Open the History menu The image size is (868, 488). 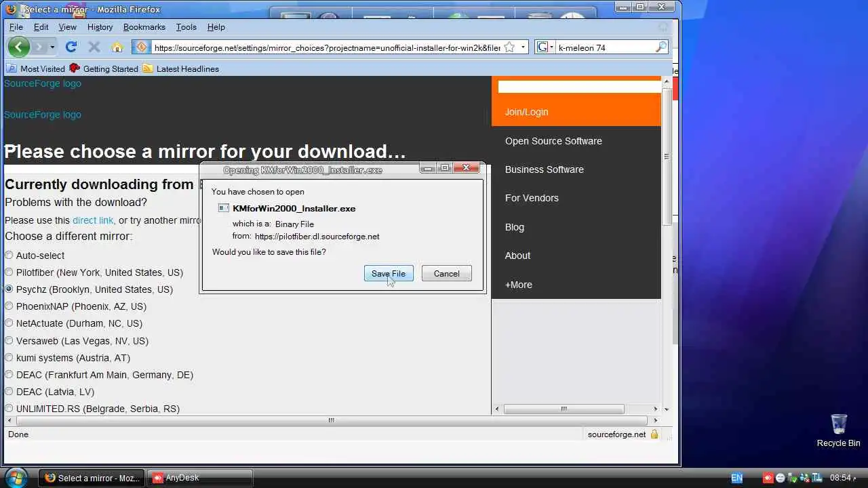click(x=100, y=27)
